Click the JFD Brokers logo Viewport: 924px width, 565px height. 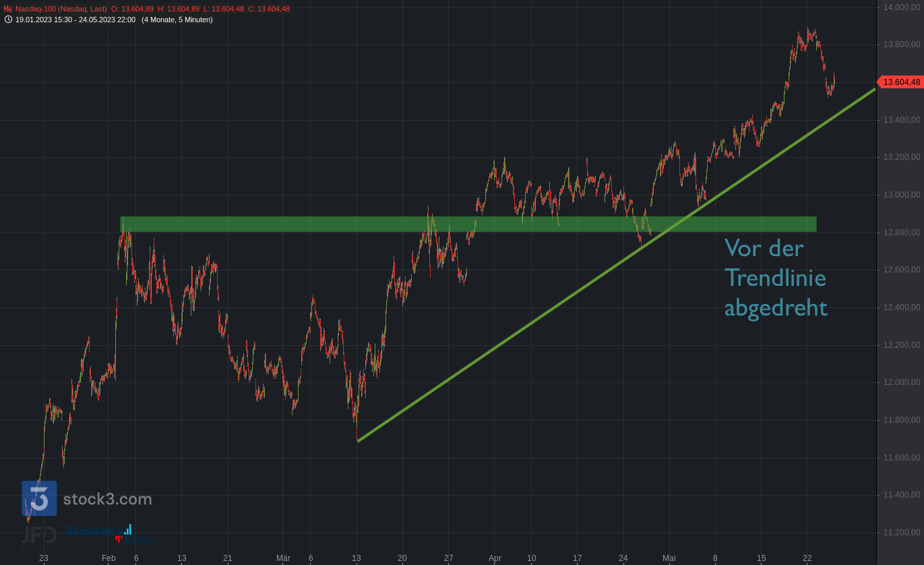39,536
